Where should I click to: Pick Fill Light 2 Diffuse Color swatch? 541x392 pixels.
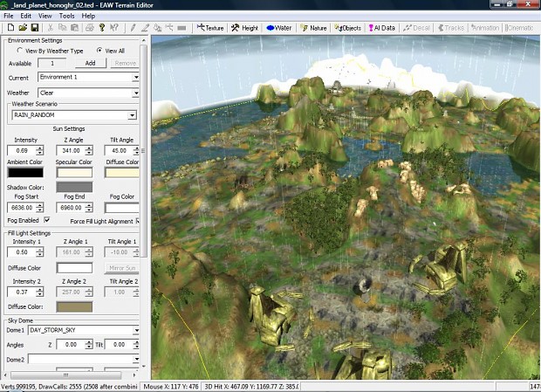pos(74,307)
